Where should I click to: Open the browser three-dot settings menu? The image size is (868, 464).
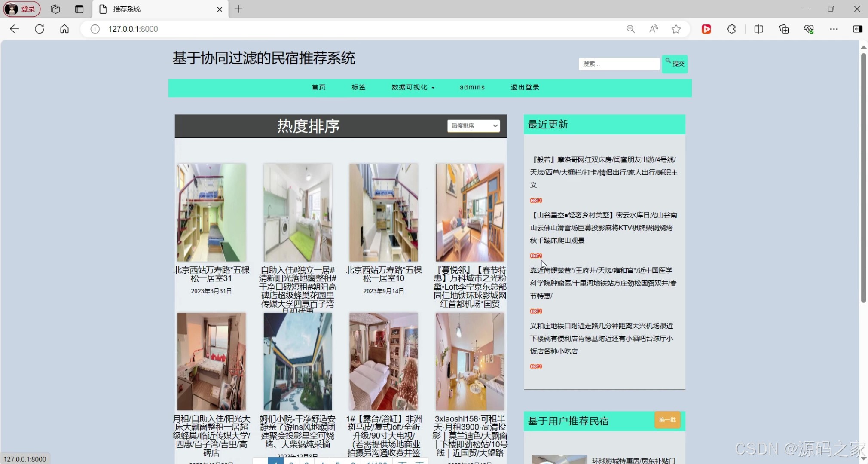click(834, 29)
